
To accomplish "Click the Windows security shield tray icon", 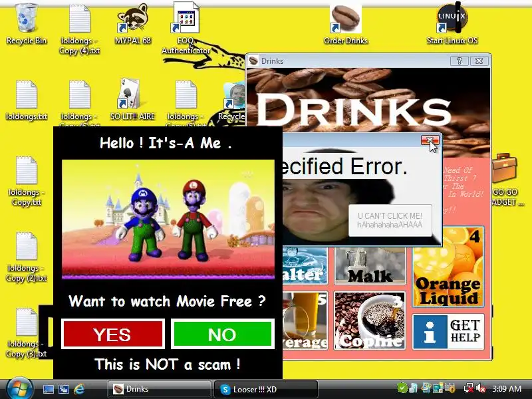I will pos(450,388).
